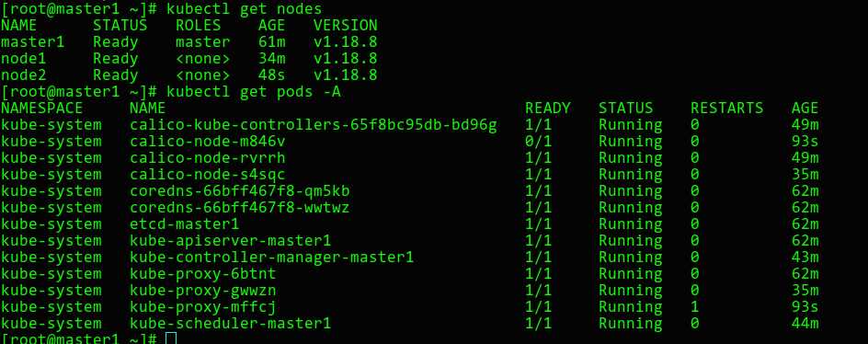Click the RESTARTS column header
This screenshot has width=868, height=344.
[726, 108]
